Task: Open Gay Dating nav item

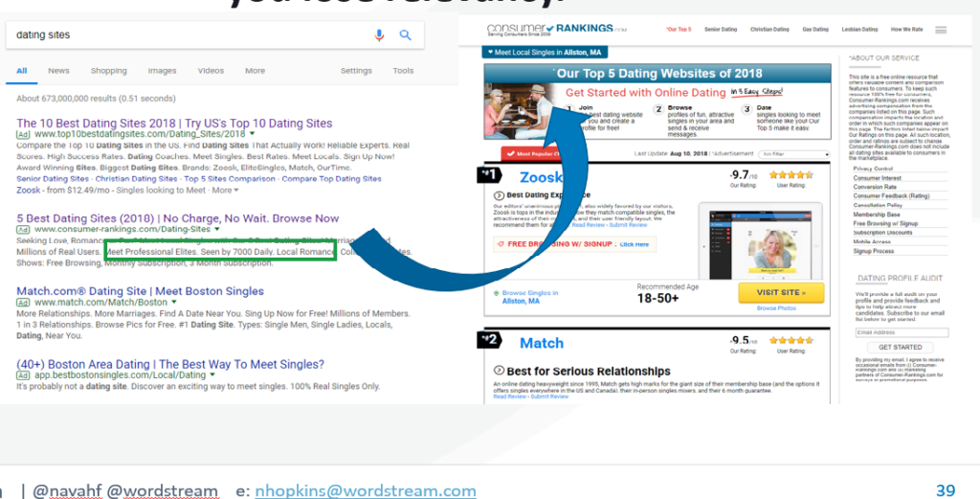Action: coord(815,30)
